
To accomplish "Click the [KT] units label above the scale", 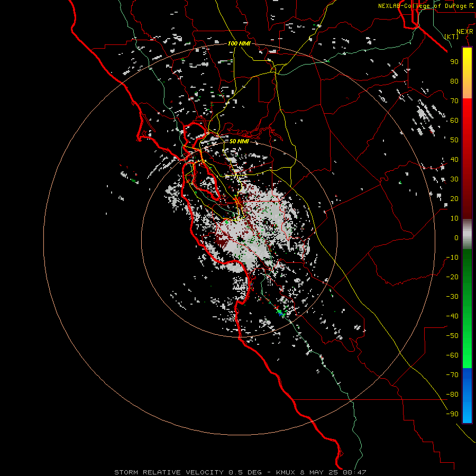I will coord(452,36).
